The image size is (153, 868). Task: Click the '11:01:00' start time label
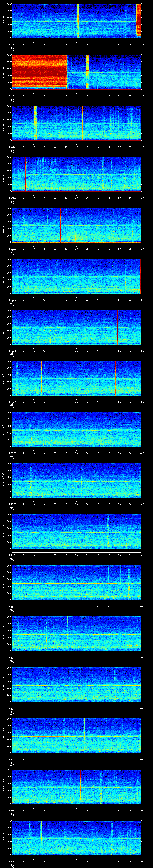tap(12, 44)
